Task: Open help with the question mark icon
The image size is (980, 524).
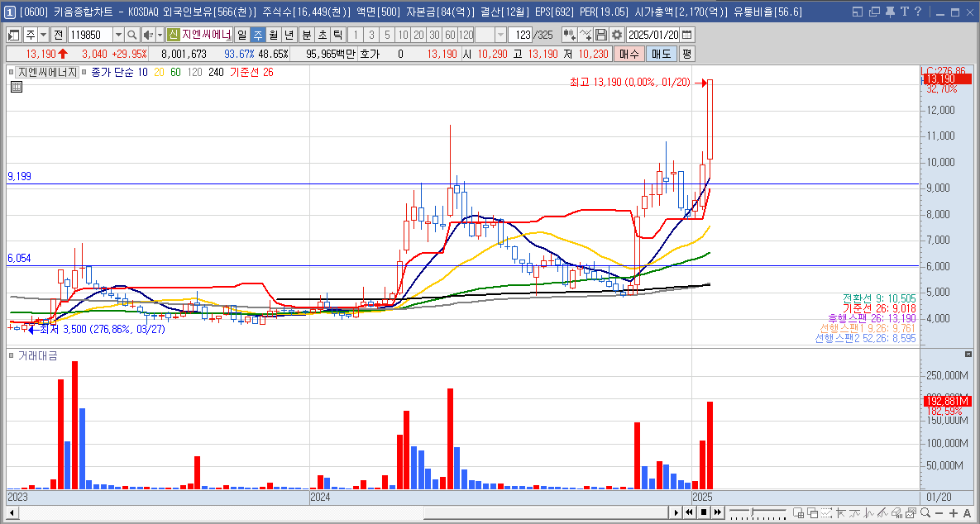Action: [917, 12]
